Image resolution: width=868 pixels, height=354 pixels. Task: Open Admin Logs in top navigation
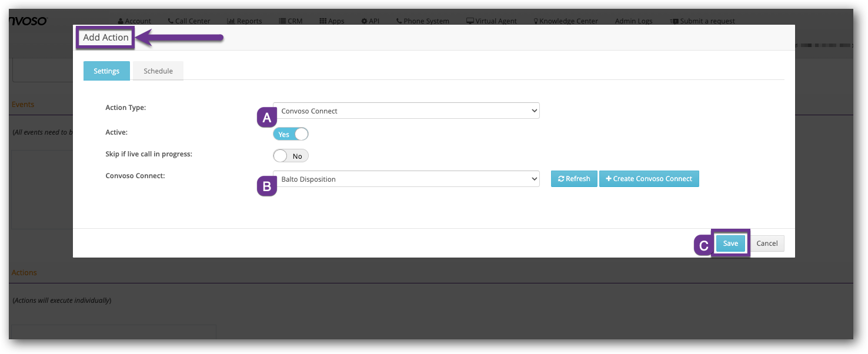tap(633, 21)
